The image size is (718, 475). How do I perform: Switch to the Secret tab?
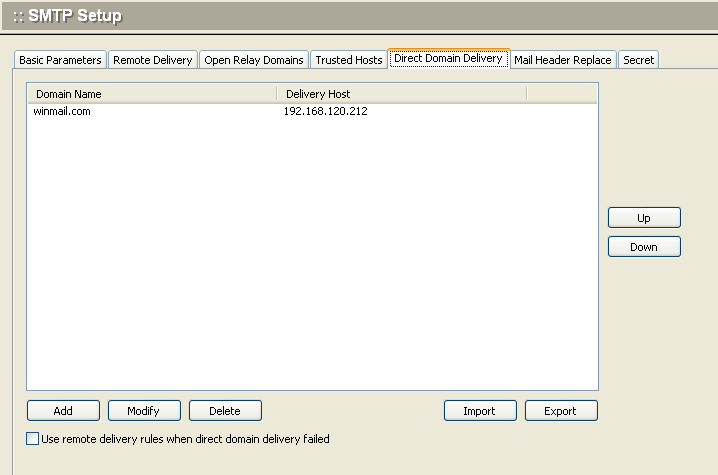point(638,60)
